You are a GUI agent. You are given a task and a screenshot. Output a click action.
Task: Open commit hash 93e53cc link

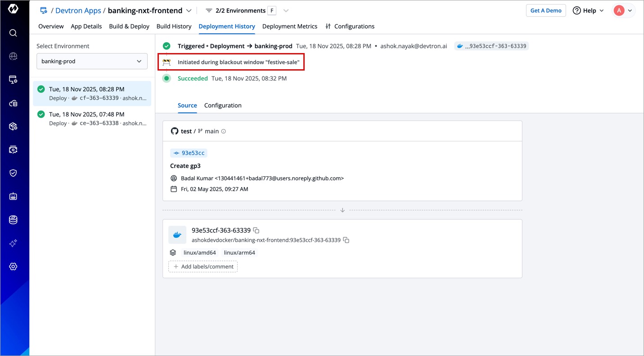point(189,153)
